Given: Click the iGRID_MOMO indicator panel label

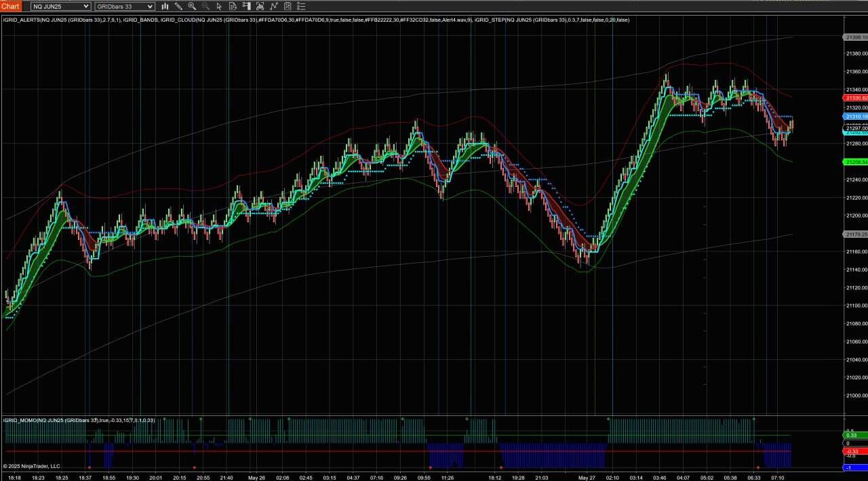Looking at the screenshot, I should 20,420.
